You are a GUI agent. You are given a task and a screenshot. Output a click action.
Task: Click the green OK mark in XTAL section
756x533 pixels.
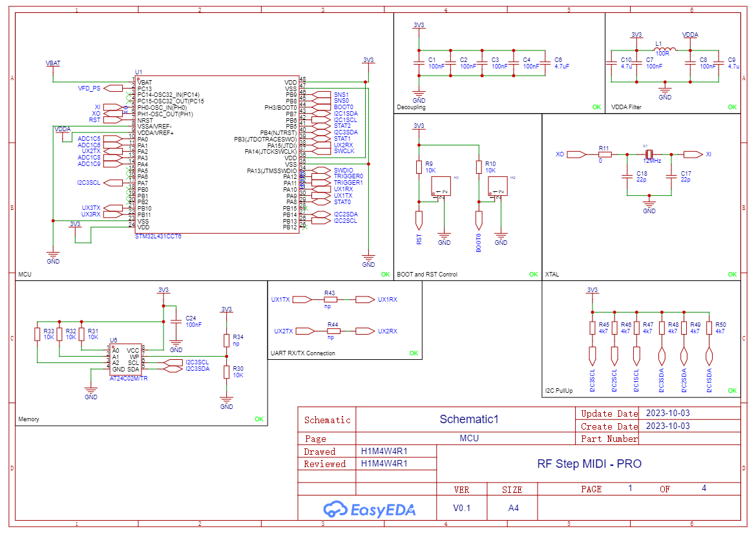point(732,274)
